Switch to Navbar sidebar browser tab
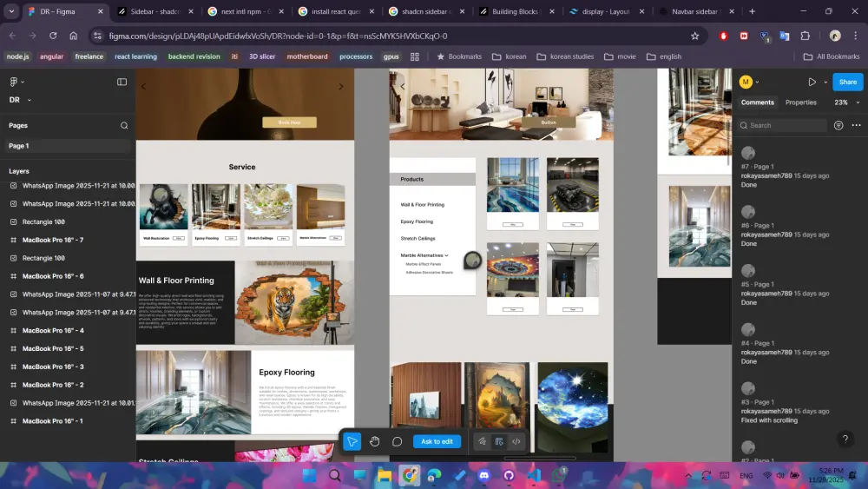Image resolution: width=868 pixels, height=489 pixels. point(694,11)
